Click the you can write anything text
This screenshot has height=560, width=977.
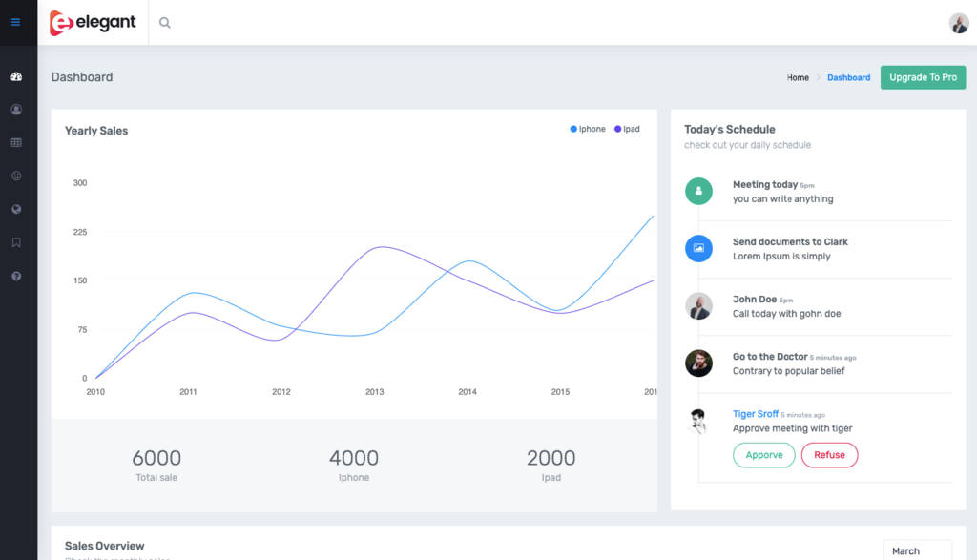[x=783, y=199]
